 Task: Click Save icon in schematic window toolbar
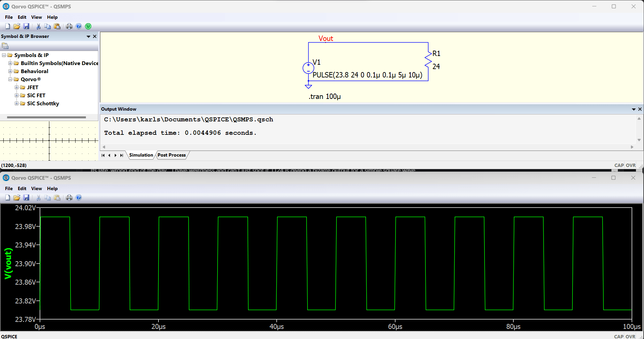[x=26, y=26]
